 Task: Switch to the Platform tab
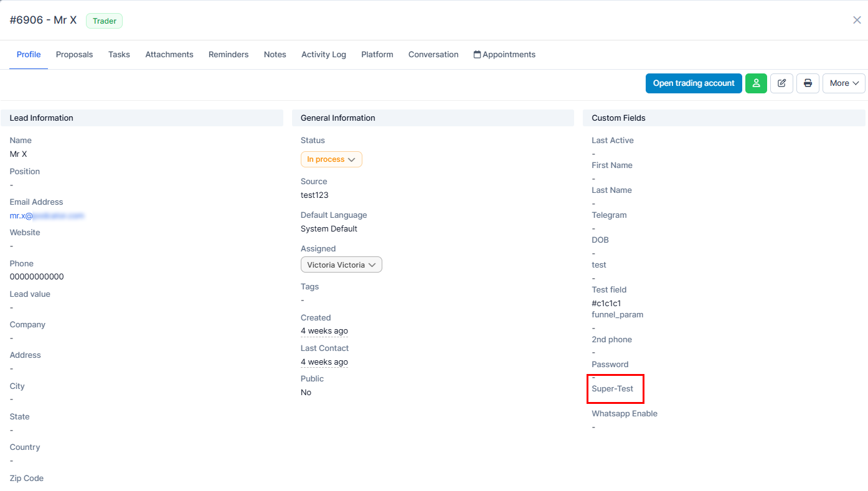[x=377, y=55]
